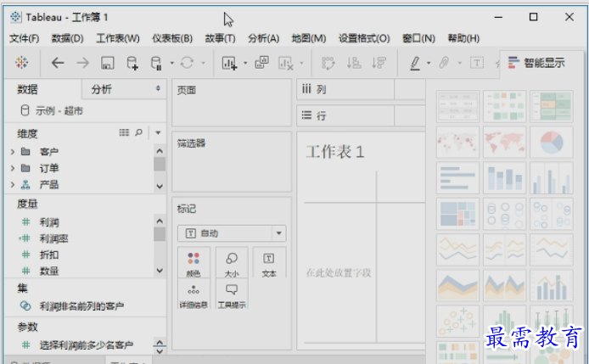Screen dimensions: 589x364
Task: Click the Detail (详细信息) marks card
Action: [194, 295]
